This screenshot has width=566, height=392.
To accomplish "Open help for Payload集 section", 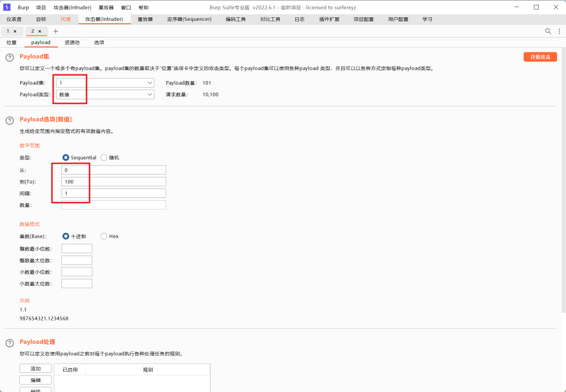I will [x=10, y=57].
